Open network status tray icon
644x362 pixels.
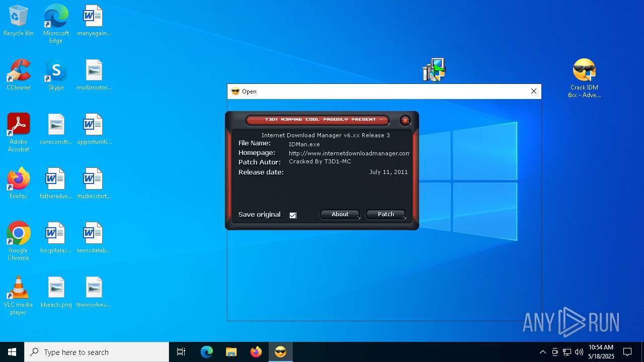coord(567,352)
